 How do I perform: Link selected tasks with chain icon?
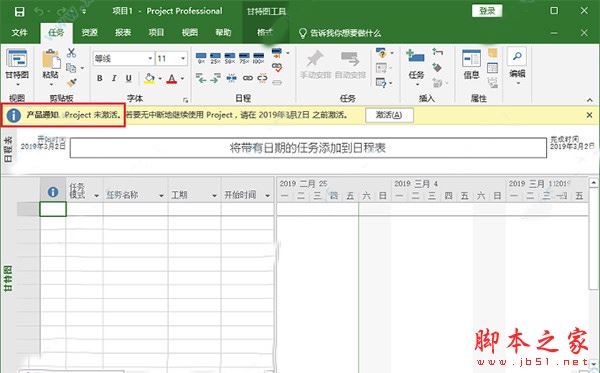[248, 78]
